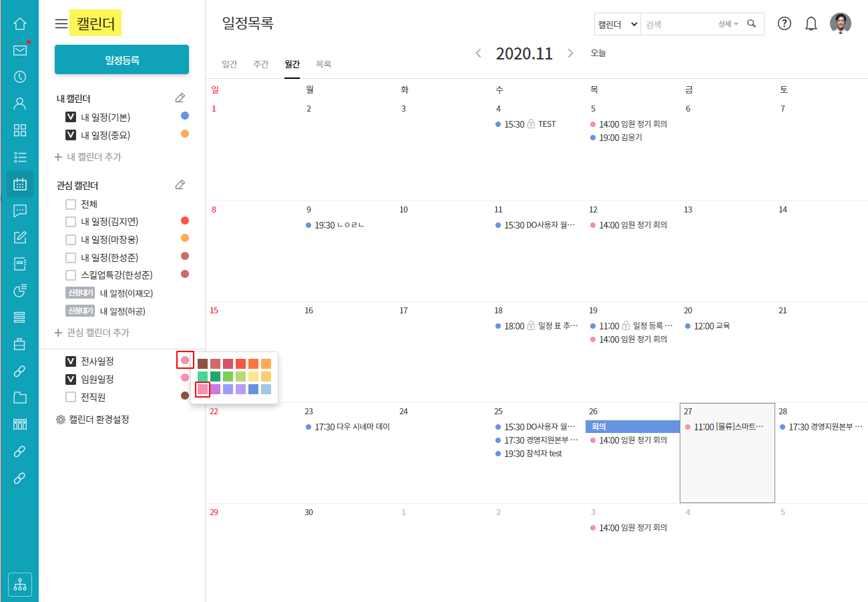Expand the 상세 advanced search options
Image resolution: width=868 pixels, height=602 pixels.
(728, 24)
